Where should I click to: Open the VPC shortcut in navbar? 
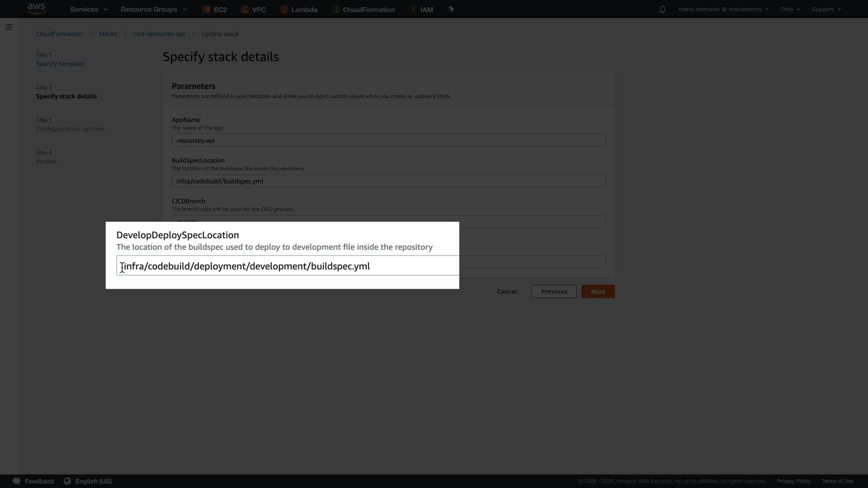click(253, 9)
